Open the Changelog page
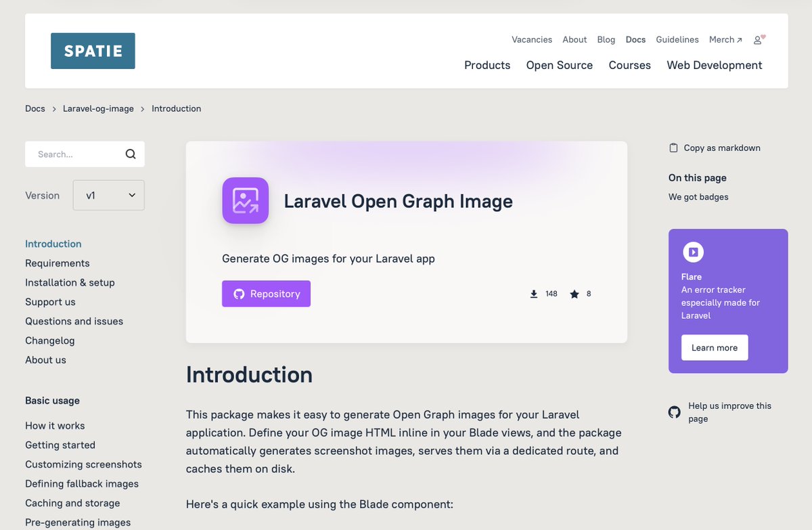 pos(50,340)
